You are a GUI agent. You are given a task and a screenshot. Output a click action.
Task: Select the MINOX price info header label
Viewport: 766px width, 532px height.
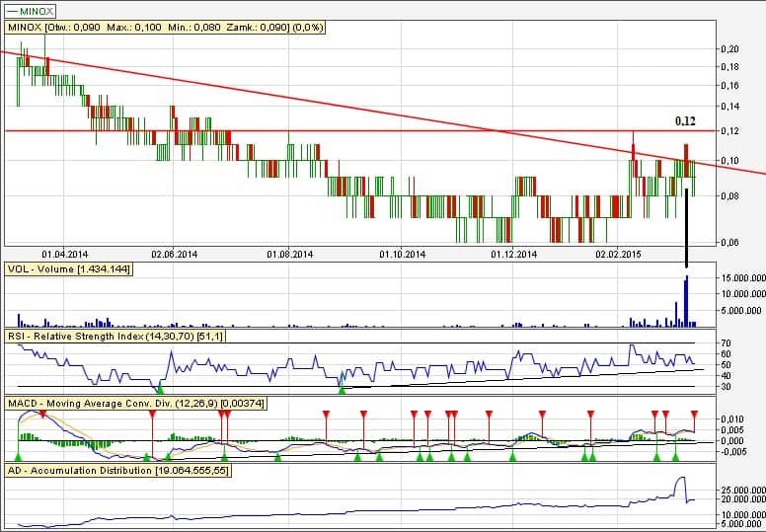(148, 28)
